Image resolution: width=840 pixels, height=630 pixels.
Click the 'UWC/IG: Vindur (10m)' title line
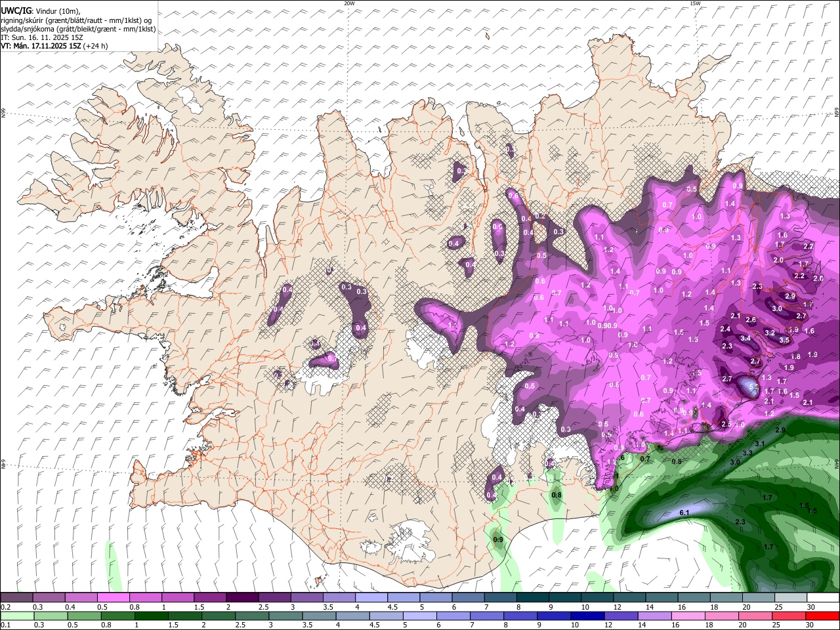pyautogui.click(x=41, y=11)
